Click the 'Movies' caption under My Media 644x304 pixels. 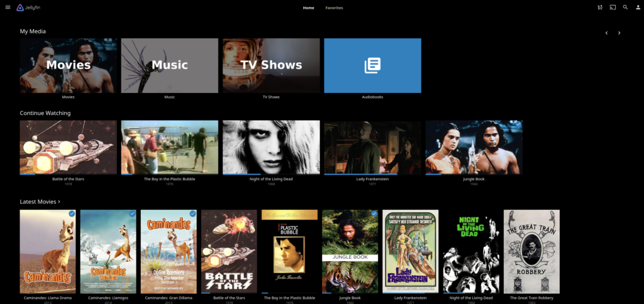point(68,97)
